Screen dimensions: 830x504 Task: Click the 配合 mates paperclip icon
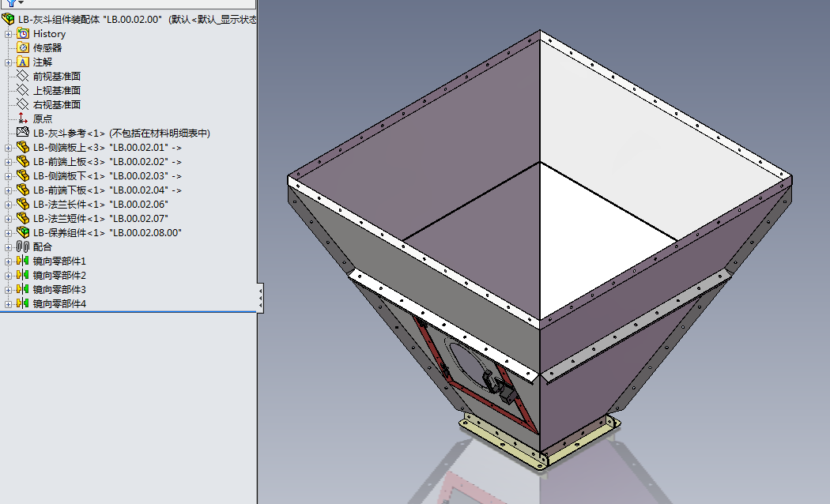coord(23,246)
